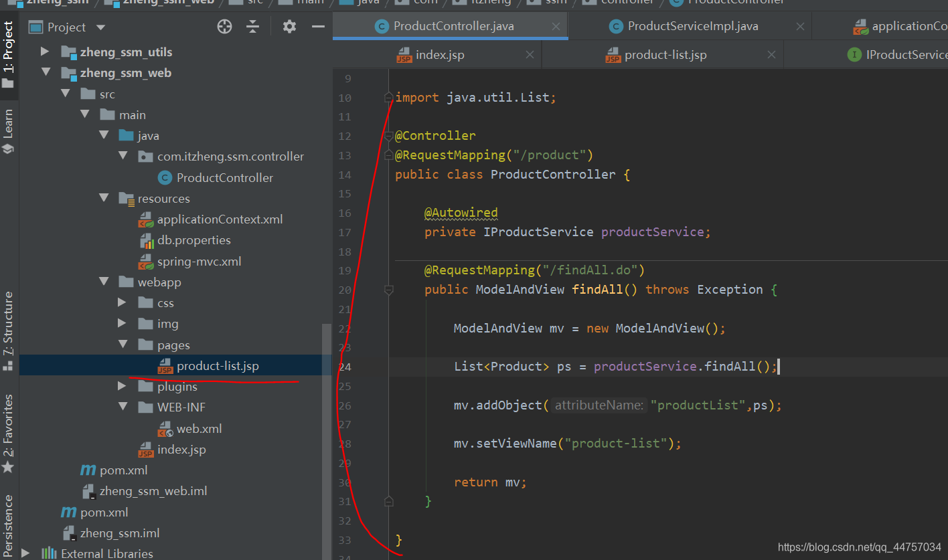948x560 pixels.
Task: Collapse the com.itzheng.ssm.controller package
Action: (x=123, y=156)
